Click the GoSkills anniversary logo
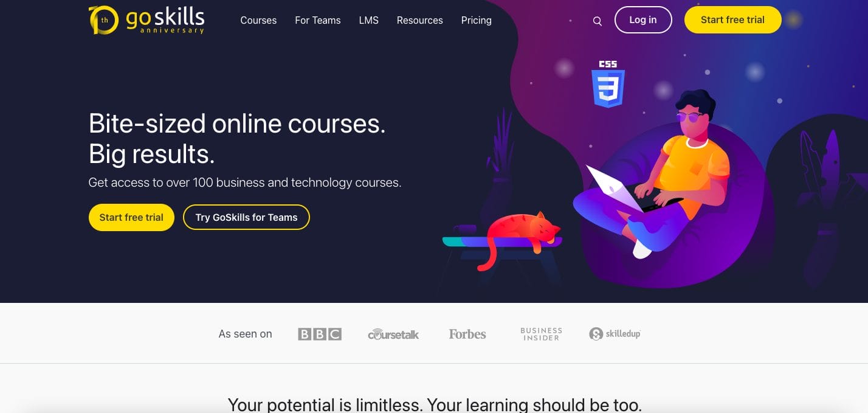 click(x=146, y=20)
